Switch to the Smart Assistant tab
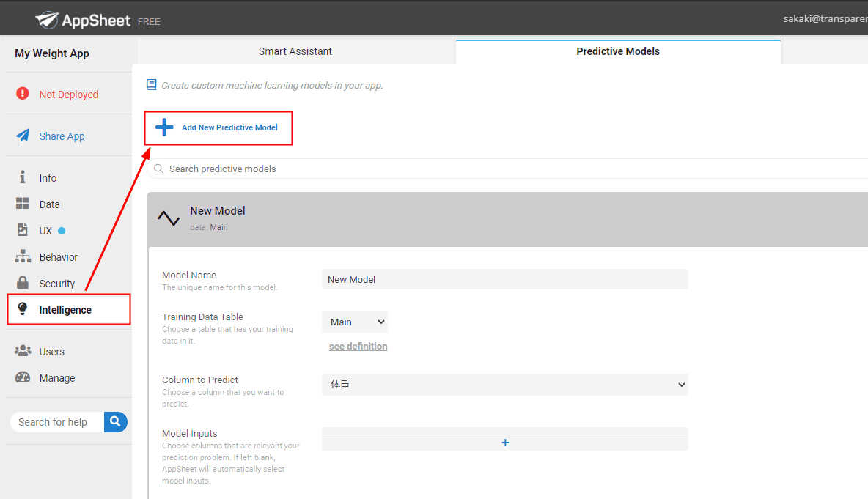Screen dimensions: 868x499 tap(295, 51)
